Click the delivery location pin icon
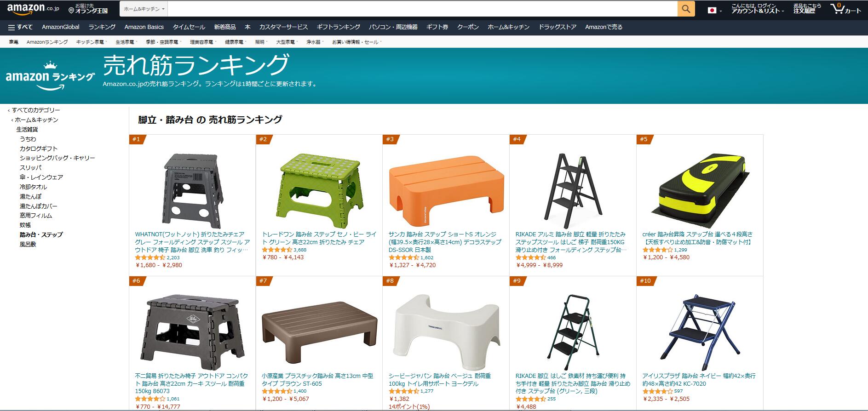The height and width of the screenshot is (411, 868). 71,10
